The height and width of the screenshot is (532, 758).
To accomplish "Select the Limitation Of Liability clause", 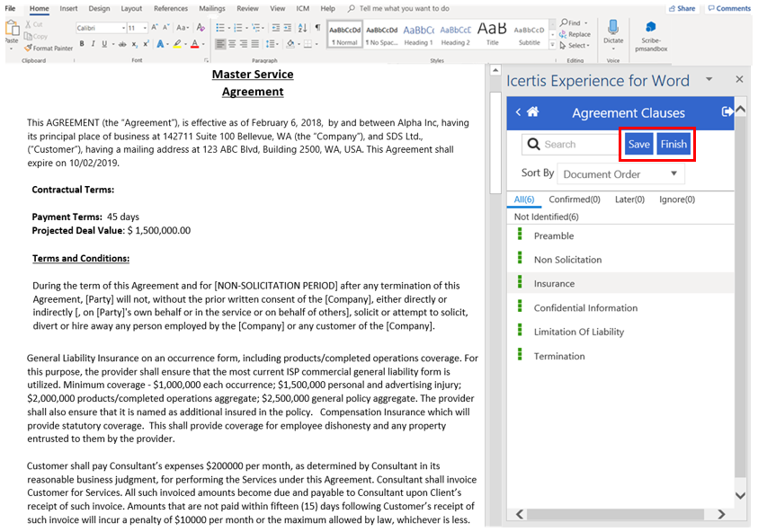I will pyautogui.click(x=578, y=332).
